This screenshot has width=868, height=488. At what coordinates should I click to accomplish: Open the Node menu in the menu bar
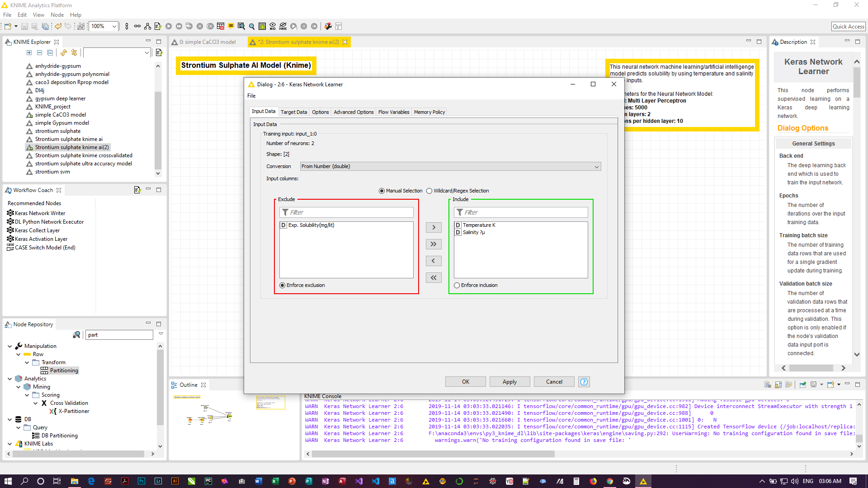click(57, 15)
